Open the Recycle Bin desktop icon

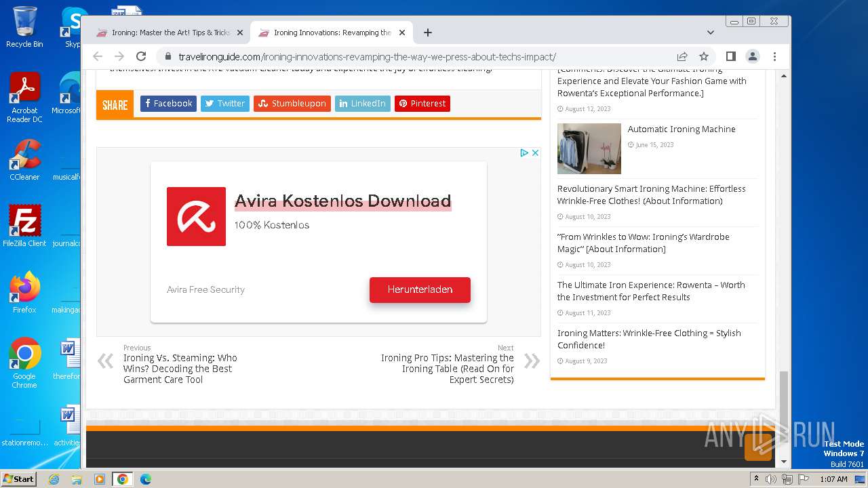click(x=24, y=27)
